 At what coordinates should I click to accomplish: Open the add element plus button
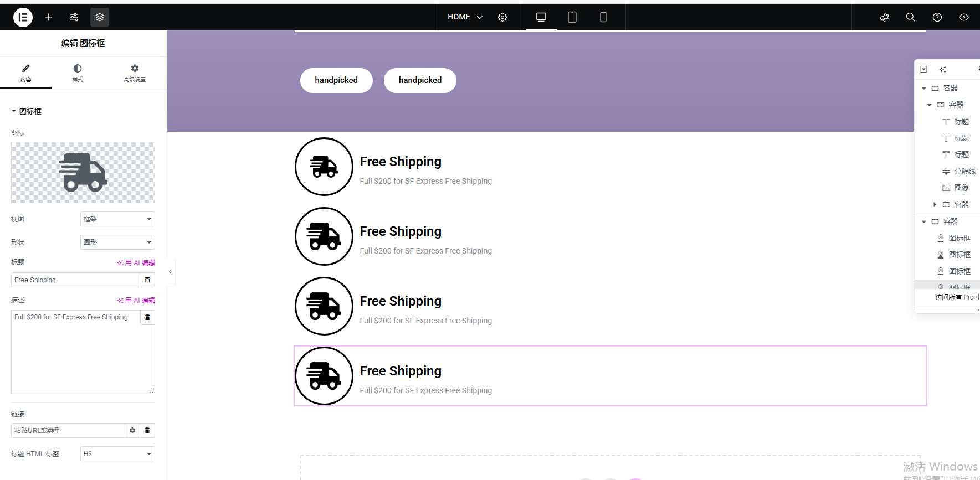[49, 17]
